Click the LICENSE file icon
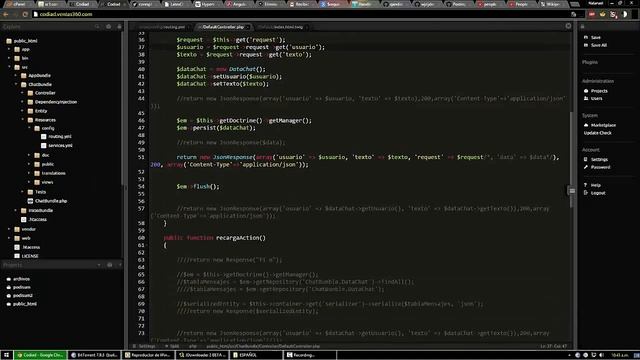 click(x=17, y=256)
